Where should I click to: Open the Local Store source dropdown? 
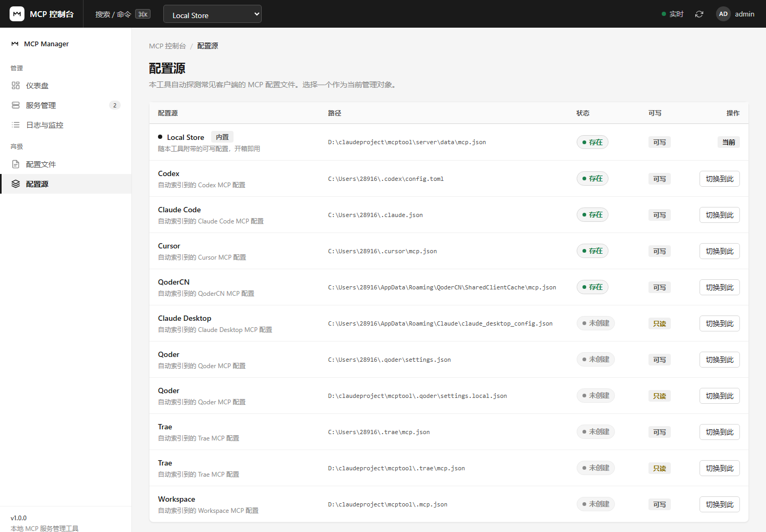pyautogui.click(x=212, y=14)
